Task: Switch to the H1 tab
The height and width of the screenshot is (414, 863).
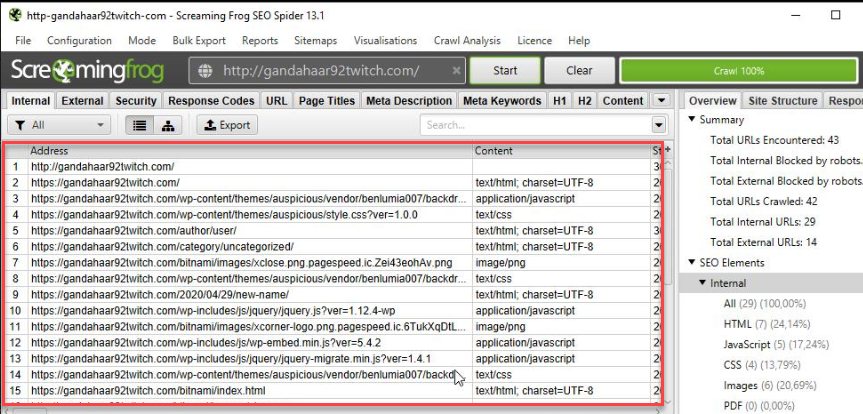Action: tap(560, 101)
